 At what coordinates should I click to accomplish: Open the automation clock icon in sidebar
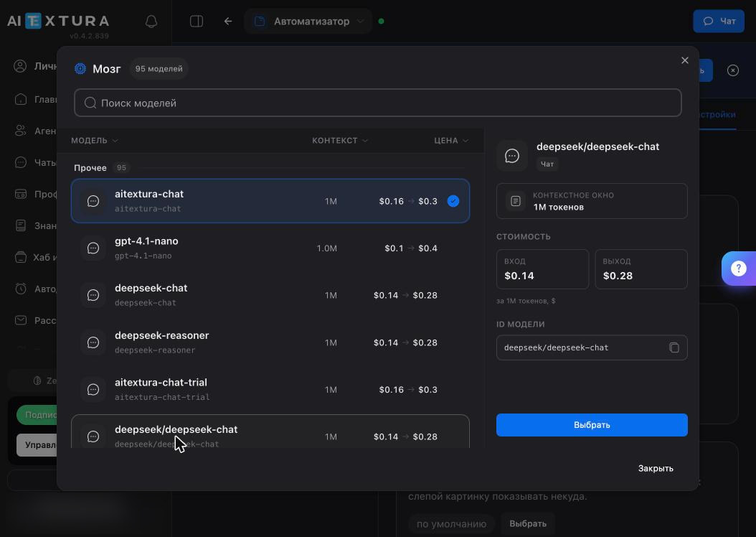20,289
